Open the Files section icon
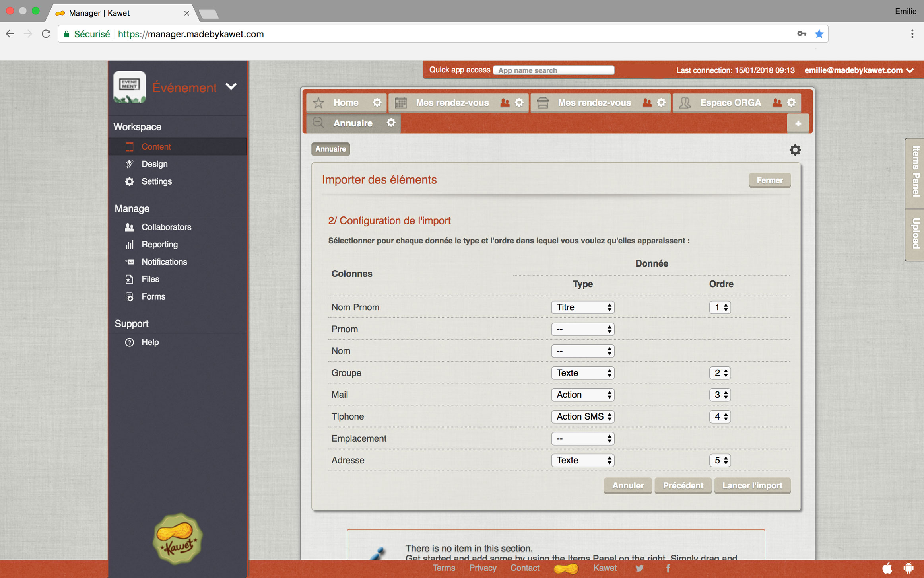This screenshot has height=578, width=924. coord(129,279)
